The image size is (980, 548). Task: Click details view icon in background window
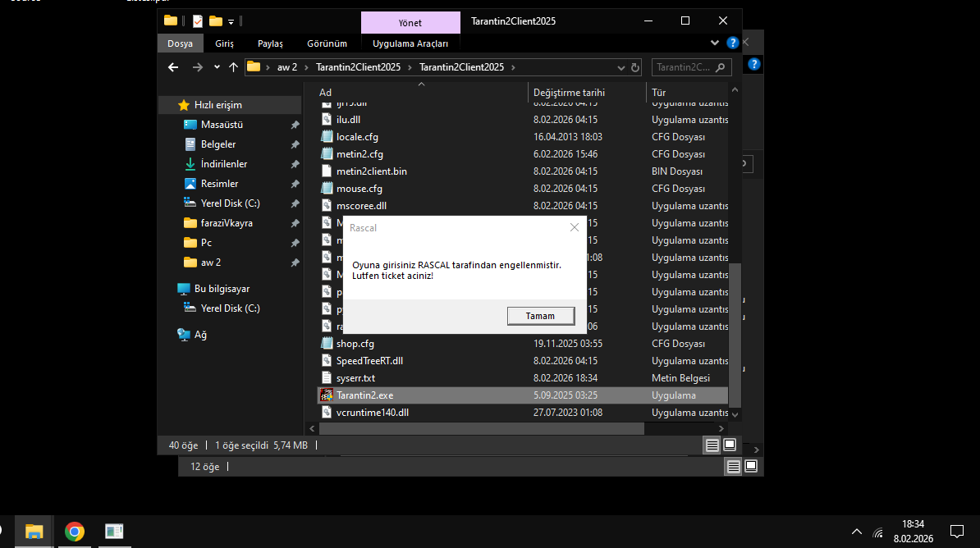tap(733, 467)
